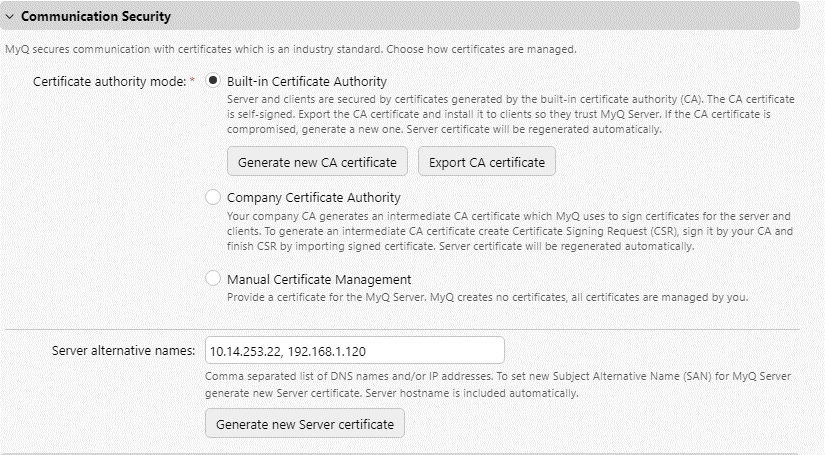Click the 'Built-in Certificate Authority' option label

pyautogui.click(x=306, y=81)
